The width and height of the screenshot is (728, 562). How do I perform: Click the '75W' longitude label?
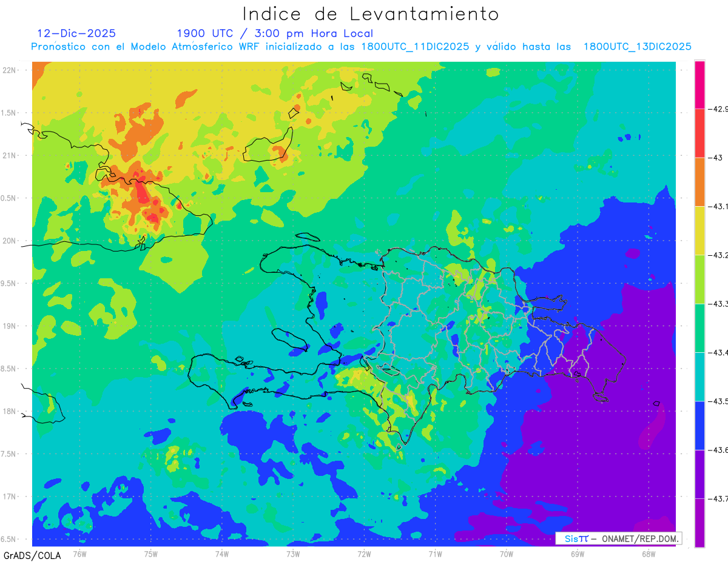coord(151,554)
